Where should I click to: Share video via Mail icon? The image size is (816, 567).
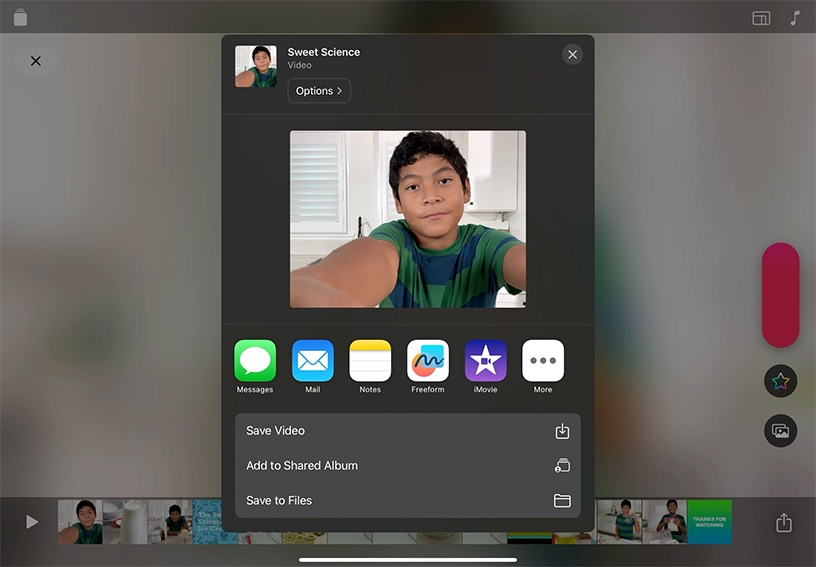(x=313, y=361)
